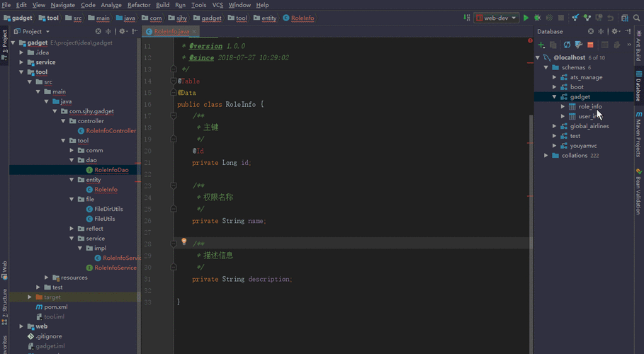The image size is (644, 354).
Task: Refresh the database with synchronize icon
Action: [567, 45]
